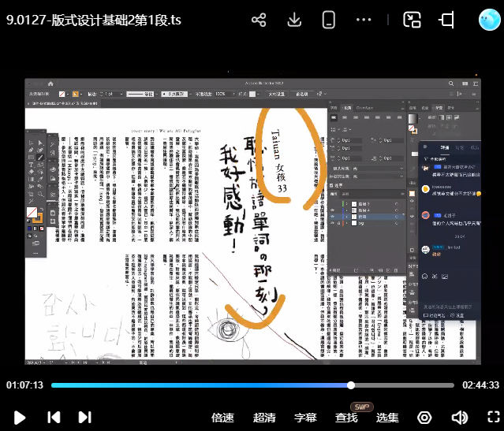The image size is (504, 431).
Task: Mute the volume speaker icon
Action: pyautogui.click(x=459, y=417)
